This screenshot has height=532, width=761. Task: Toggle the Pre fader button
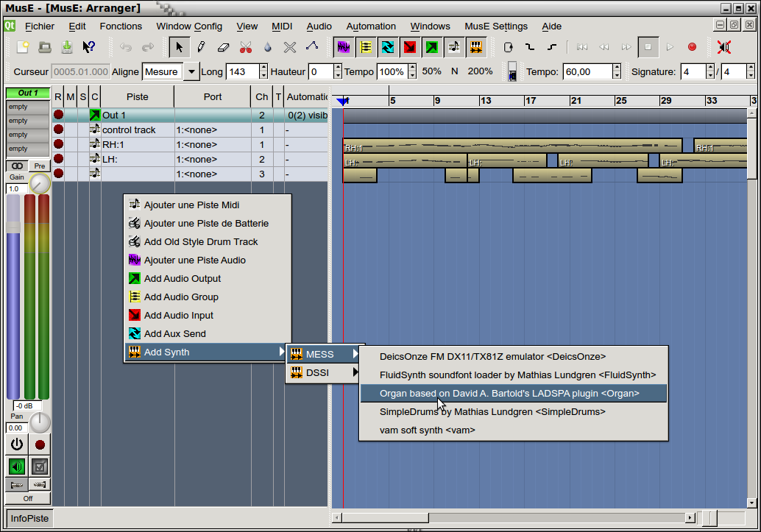click(x=40, y=166)
